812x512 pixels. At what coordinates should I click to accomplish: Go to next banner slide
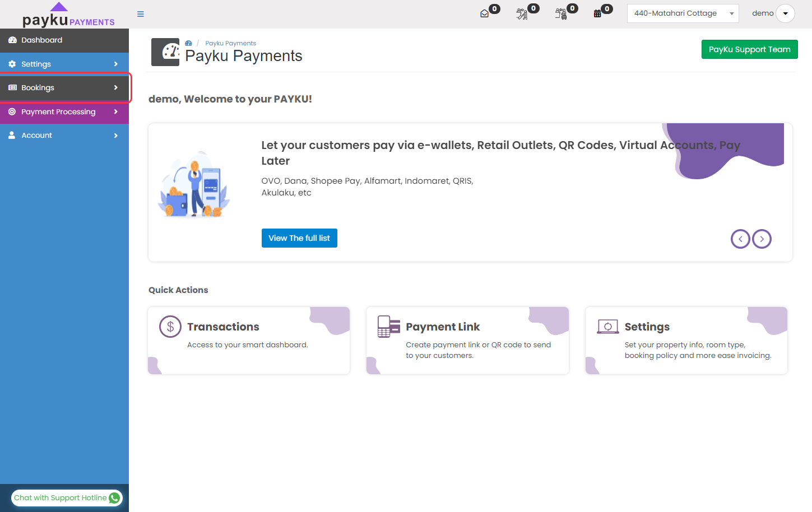[762, 239]
